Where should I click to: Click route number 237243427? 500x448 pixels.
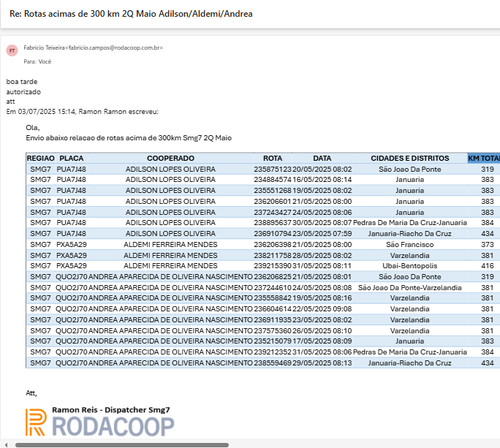pos(273,212)
